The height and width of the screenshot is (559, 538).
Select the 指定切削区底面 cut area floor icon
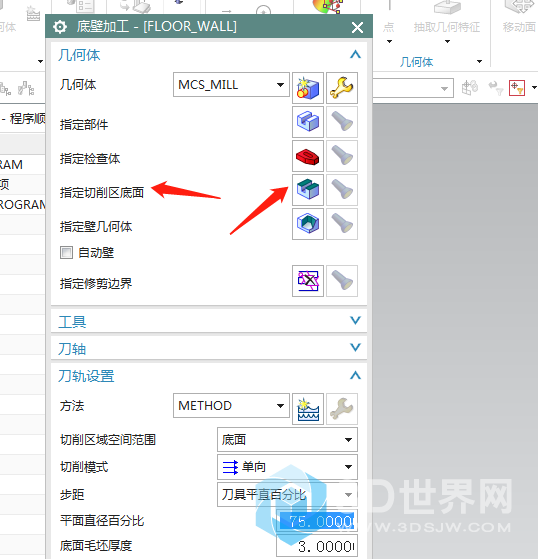click(x=308, y=190)
